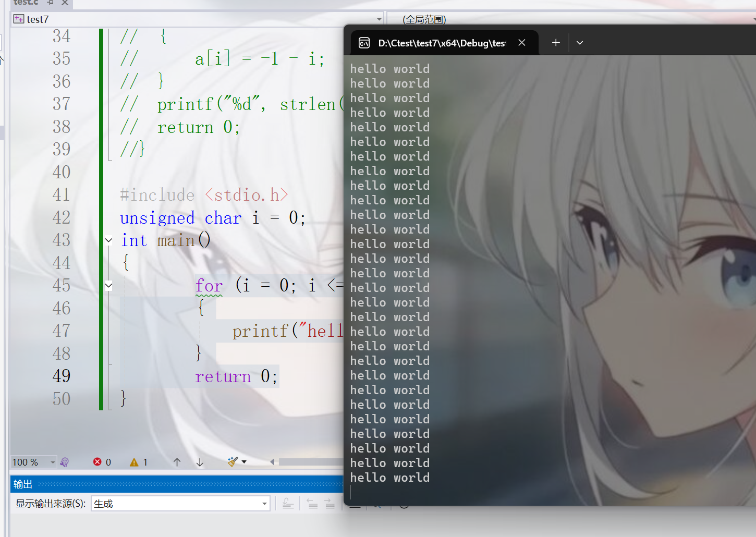Viewport: 756px width, 537px height.
Task: Open the 全局范围 scope dropdown
Action: pyautogui.click(x=571, y=19)
